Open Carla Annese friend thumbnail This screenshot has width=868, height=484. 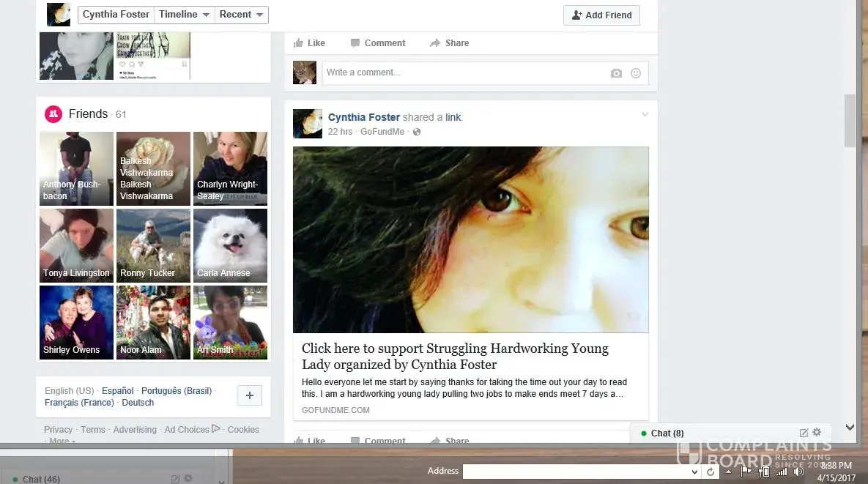pyautogui.click(x=230, y=245)
